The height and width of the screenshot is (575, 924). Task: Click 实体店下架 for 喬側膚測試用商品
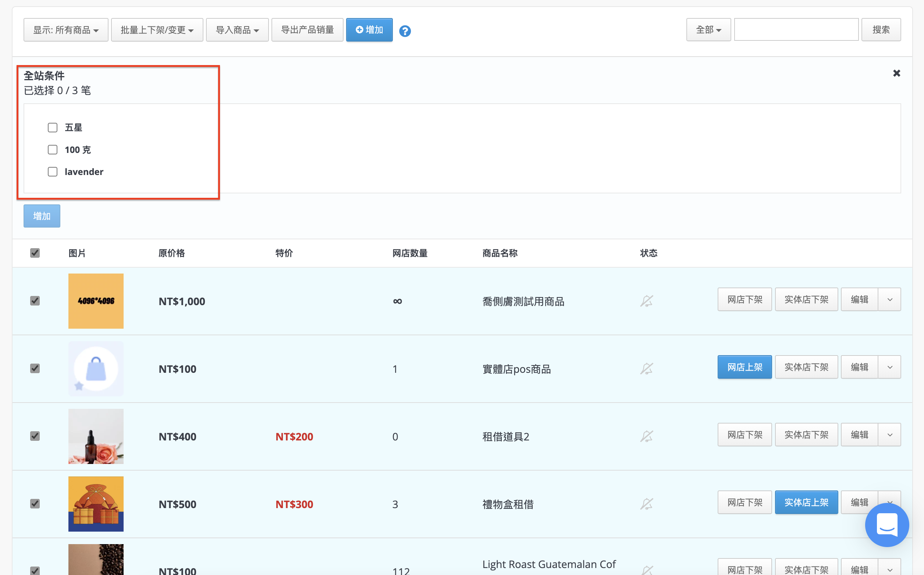pyautogui.click(x=806, y=300)
